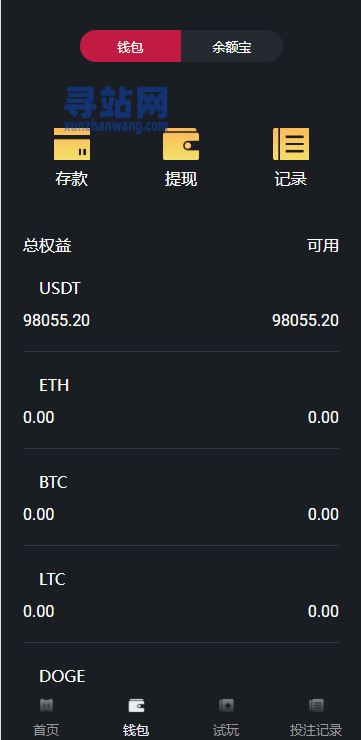Select the BTC currency row
361x740 pixels.
[x=181, y=498]
